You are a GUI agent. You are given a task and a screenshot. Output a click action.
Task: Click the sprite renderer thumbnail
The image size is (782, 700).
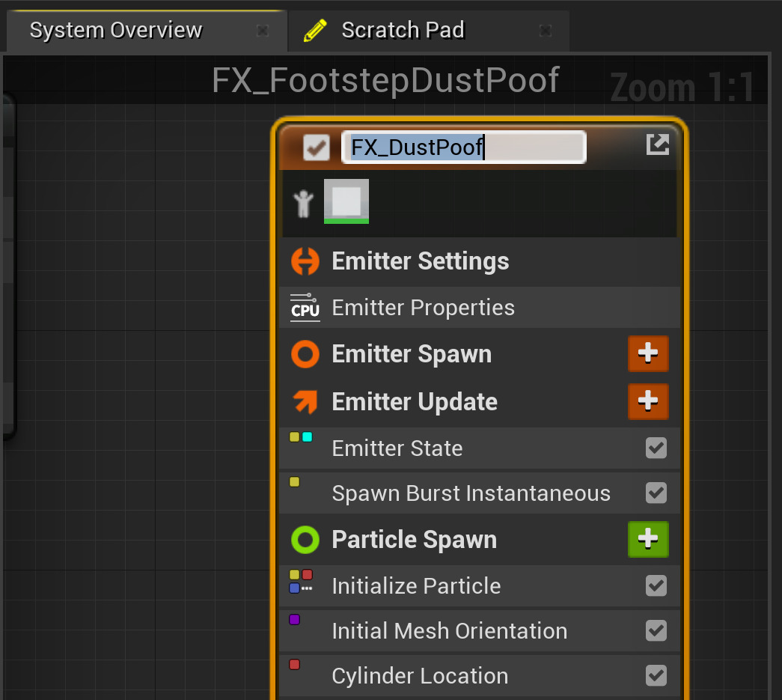[x=346, y=201]
